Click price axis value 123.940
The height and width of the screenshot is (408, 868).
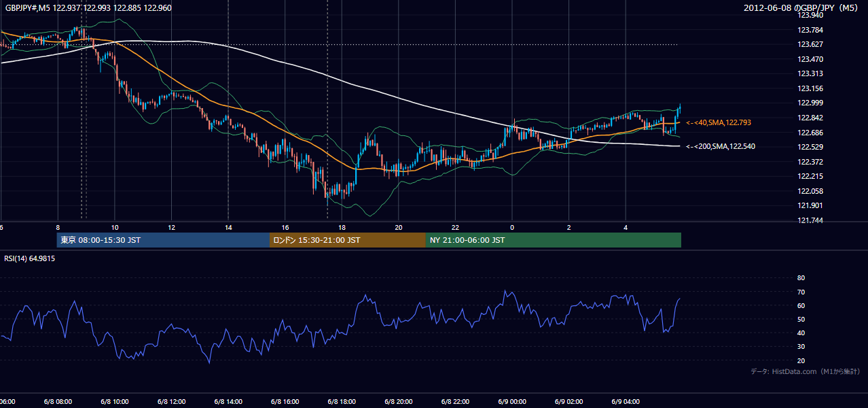(810, 15)
